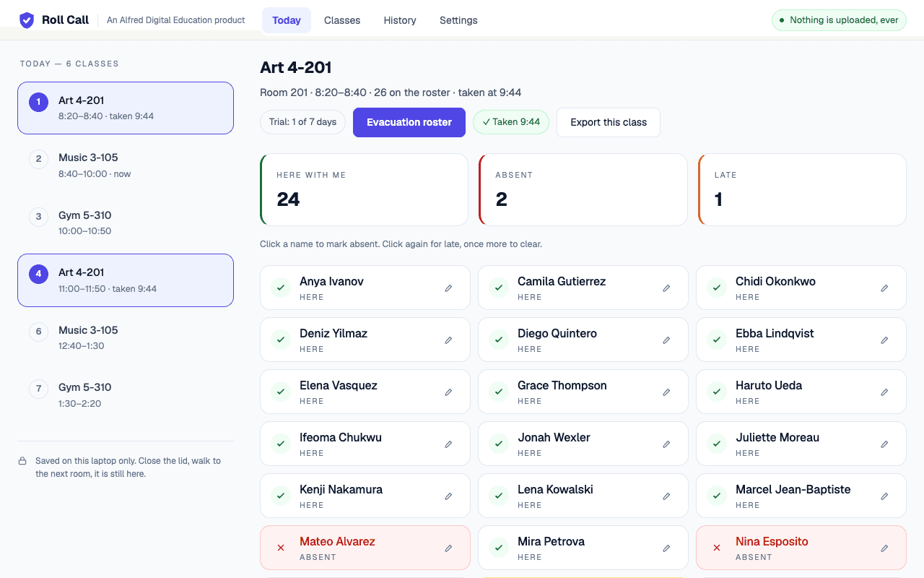The height and width of the screenshot is (578, 924).
Task: Edit Ifeoma Chukwu with the pencil icon
Action: tap(448, 444)
